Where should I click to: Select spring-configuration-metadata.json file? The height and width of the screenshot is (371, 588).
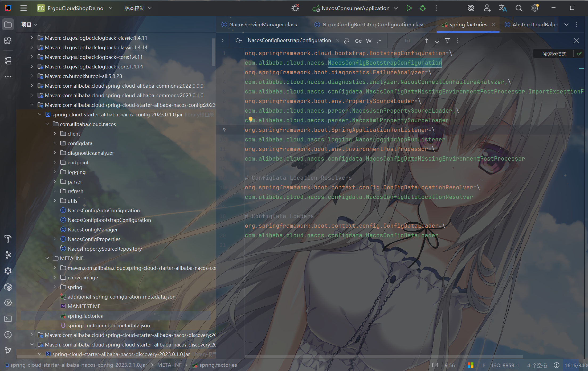tap(109, 325)
